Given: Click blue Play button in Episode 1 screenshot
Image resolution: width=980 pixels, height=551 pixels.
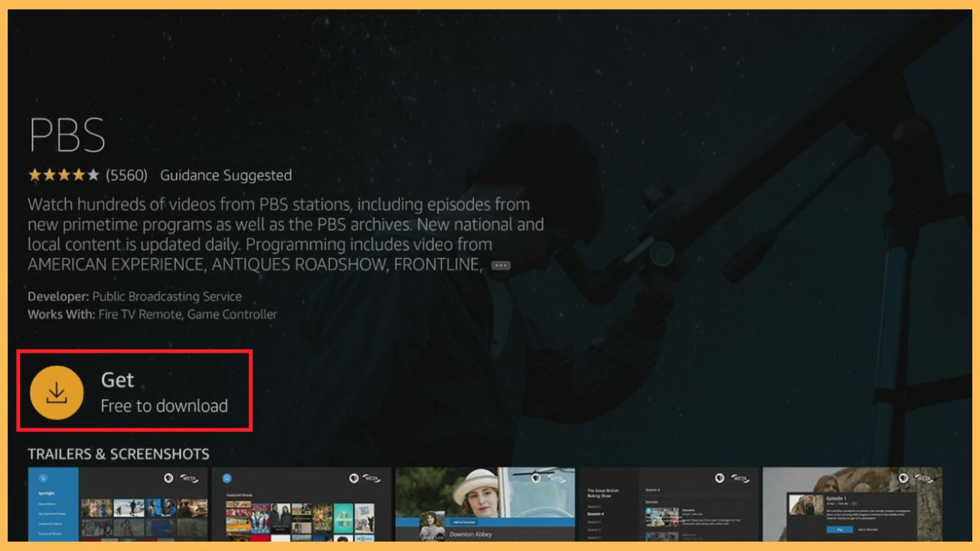Looking at the screenshot, I should pyautogui.click(x=839, y=529).
